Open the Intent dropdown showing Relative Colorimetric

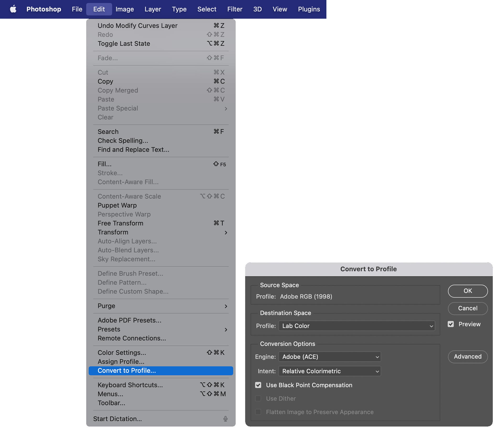(329, 371)
